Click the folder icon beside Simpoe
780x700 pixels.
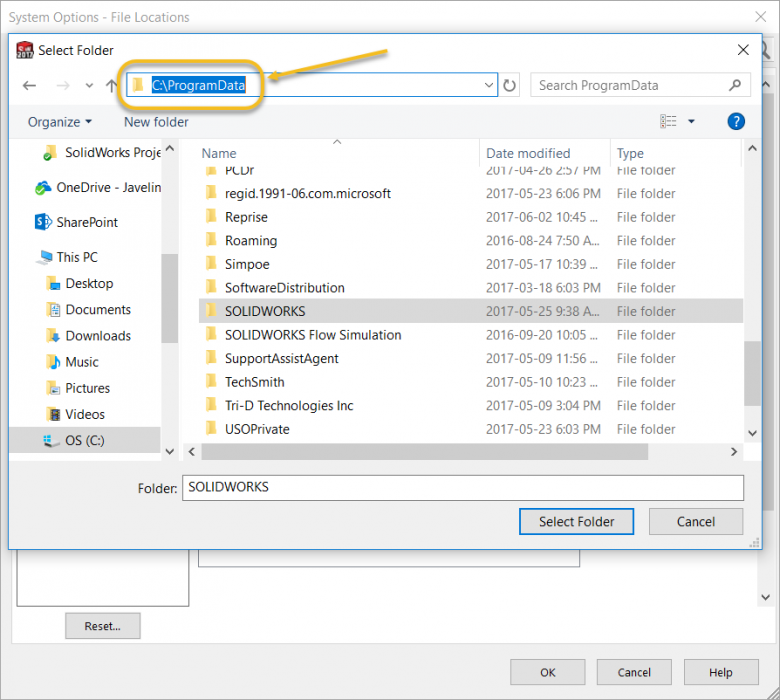[211, 263]
